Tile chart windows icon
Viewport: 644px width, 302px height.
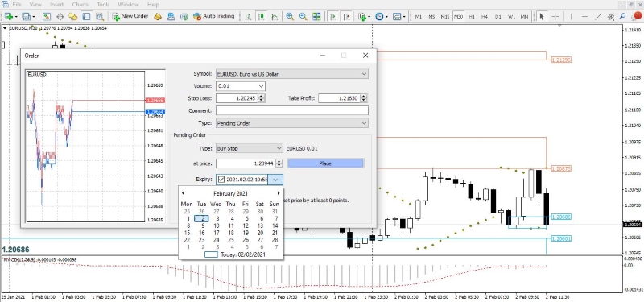(316, 16)
